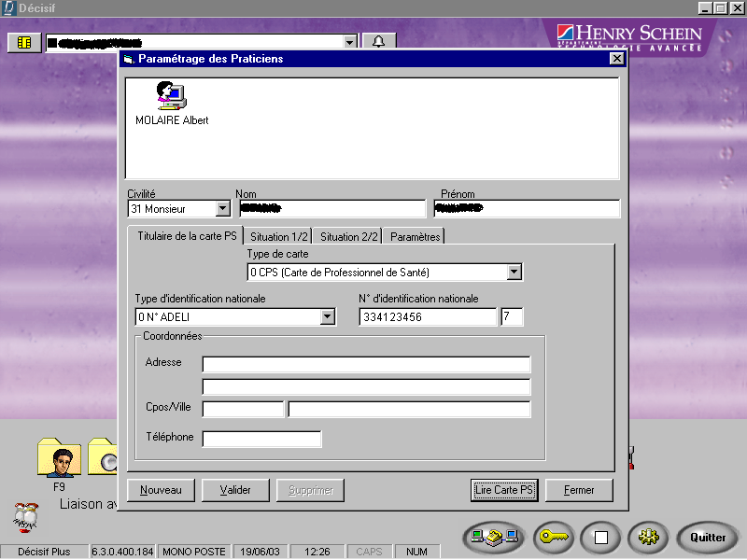Expand the Civilité dropdown
Image resolution: width=747 pixels, height=560 pixels.
222,209
